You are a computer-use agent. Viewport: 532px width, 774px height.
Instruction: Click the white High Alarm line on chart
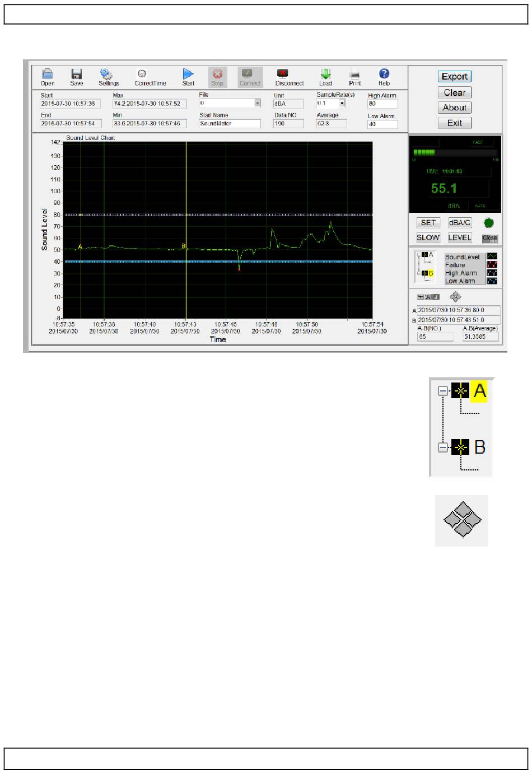click(x=218, y=215)
